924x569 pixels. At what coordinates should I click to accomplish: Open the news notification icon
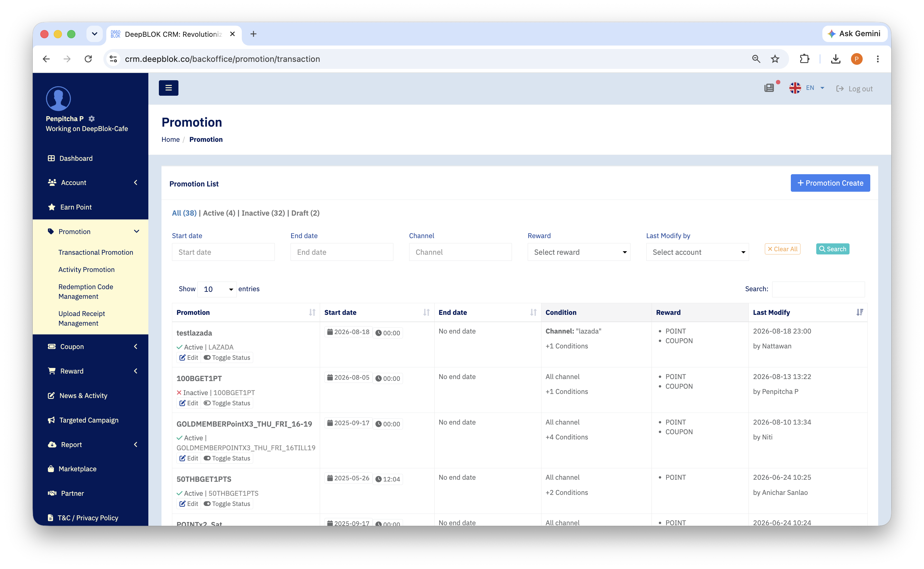pyautogui.click(x=769, y=88)
